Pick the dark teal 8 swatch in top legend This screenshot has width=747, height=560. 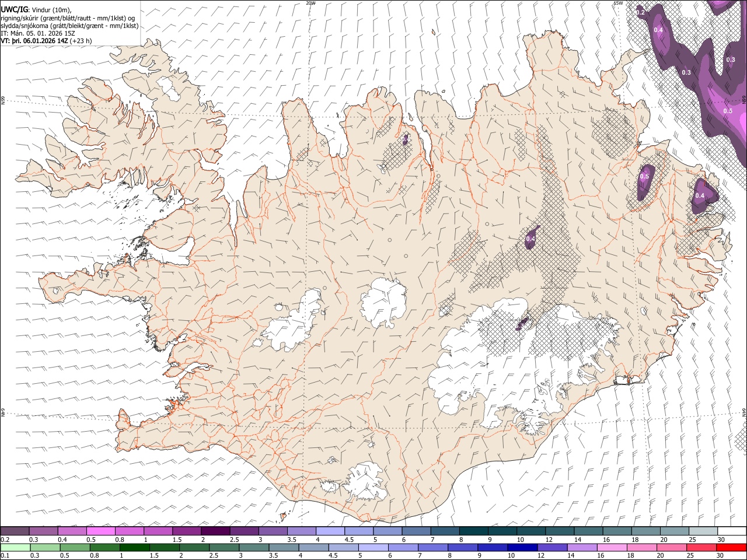(x=473, y=531)
